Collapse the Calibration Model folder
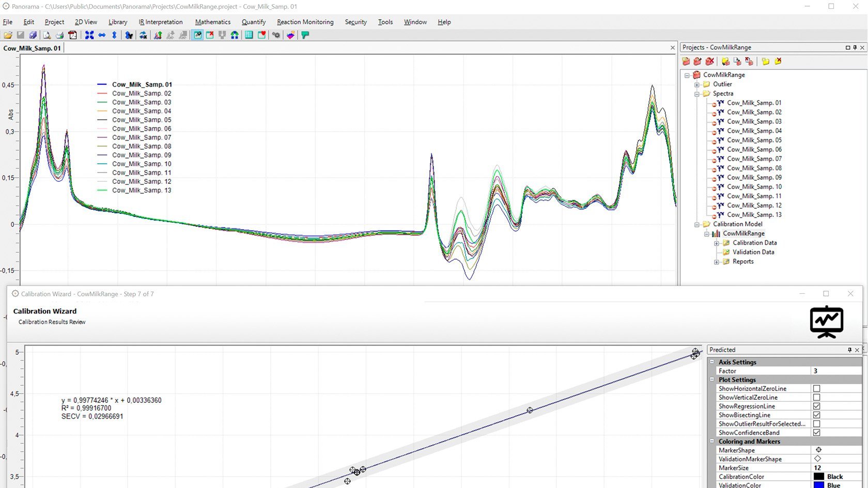 [x=697, y=224]
